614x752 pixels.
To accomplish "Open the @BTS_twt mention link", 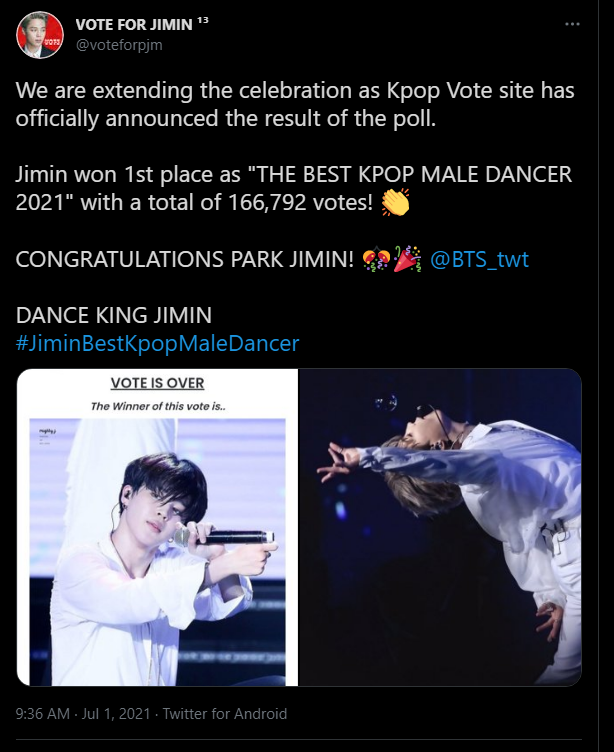I will point(479,259).
